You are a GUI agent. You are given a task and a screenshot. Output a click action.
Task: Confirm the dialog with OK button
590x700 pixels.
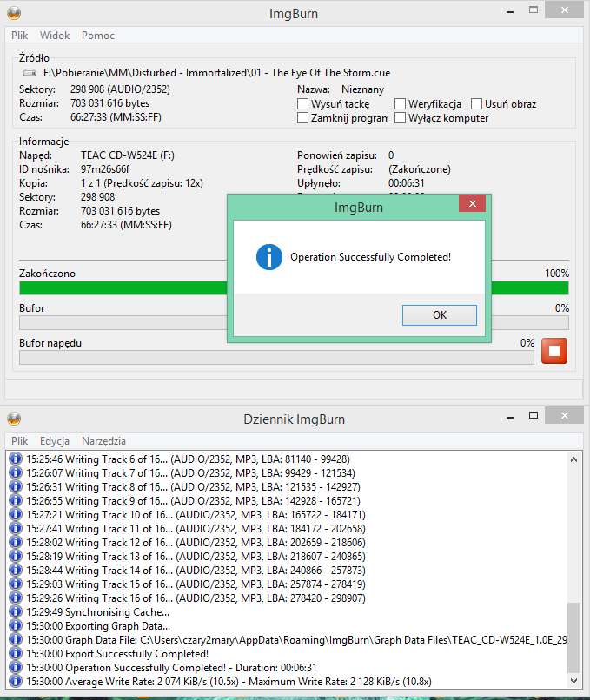440,315
